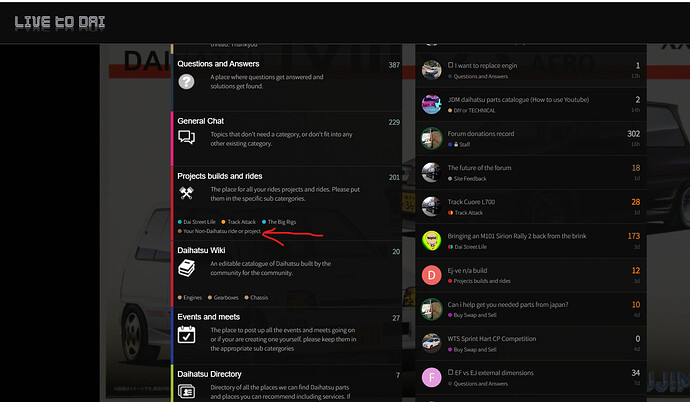The width and height of the screenshot is (690, 402).
Task: Click the Daihatsu Wiki stacked books icon
Action: pyautogui.click(x=186, y=268)
